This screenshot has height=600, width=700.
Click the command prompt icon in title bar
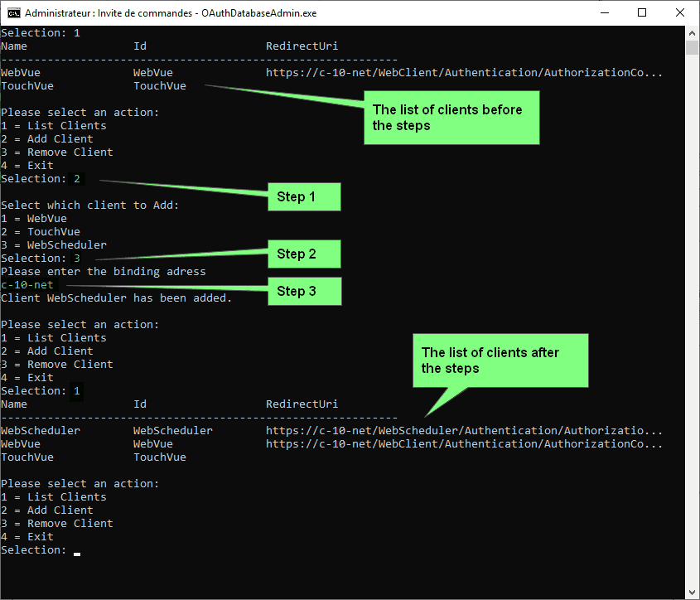tap(13, 13)
